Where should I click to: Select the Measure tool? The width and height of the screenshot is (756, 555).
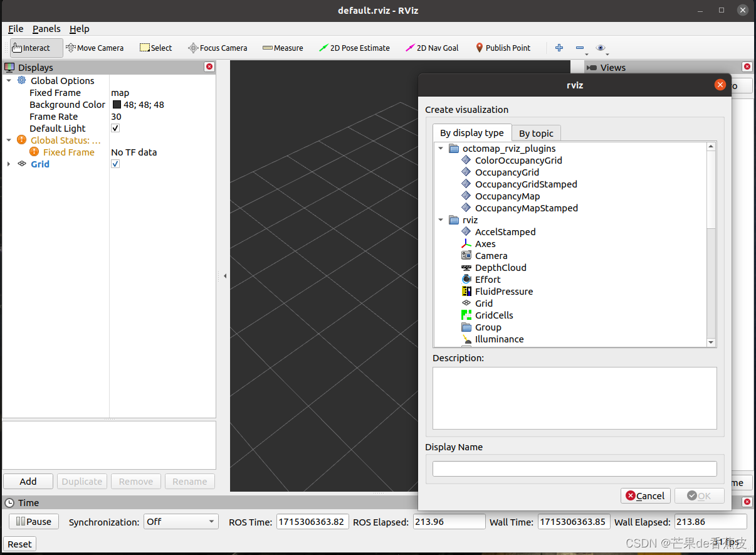pos(282,48)
